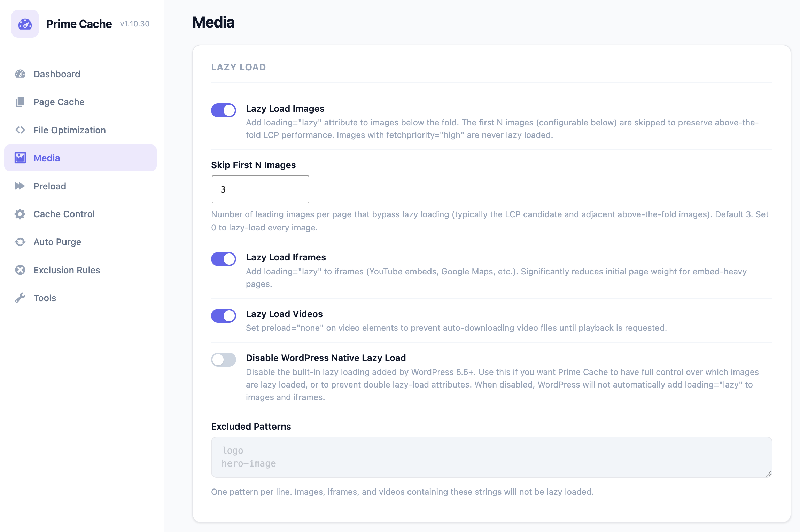
Task: Go to the Page Cache section
Action: pyautogui.click(x=80, y=102)
